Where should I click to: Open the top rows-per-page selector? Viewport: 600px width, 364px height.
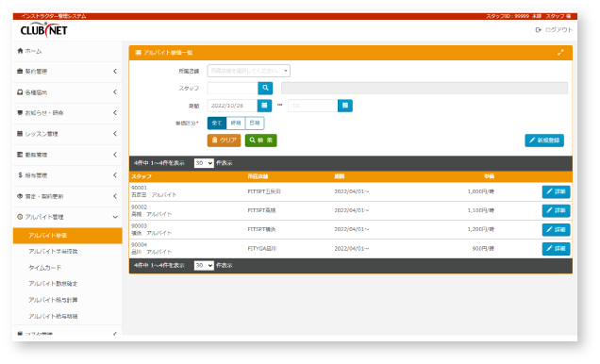[x=204, y=163]
